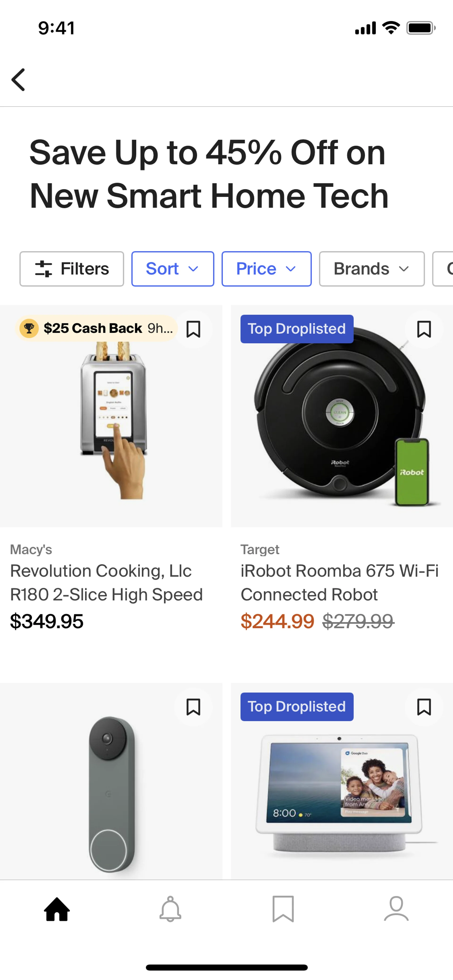
Task: Open iRobot Roomba 675 product title
Action: tap(339, 583)
